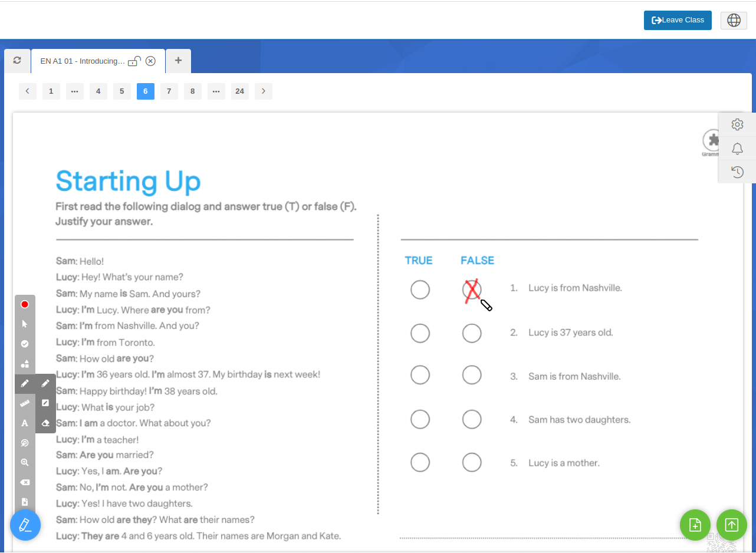Screen dimensions: 756x553
Task: Add a new tab with the plus button
Action: click(178, 61)
